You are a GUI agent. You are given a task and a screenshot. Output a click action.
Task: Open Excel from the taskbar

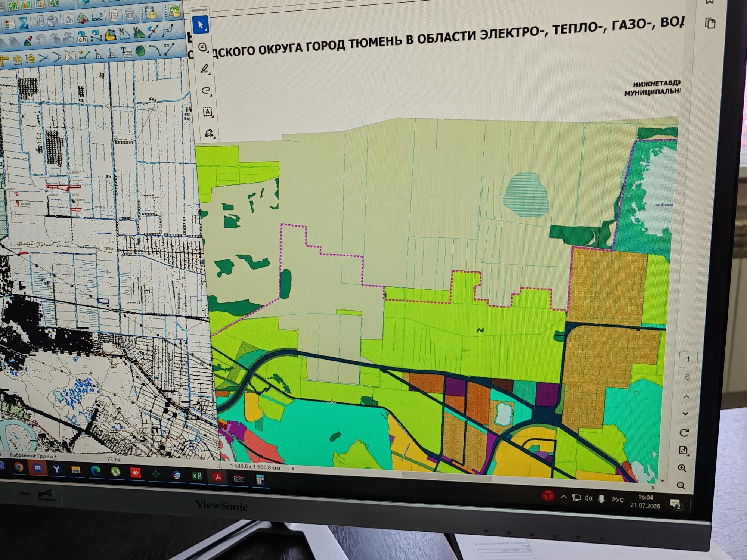(197, 476)
